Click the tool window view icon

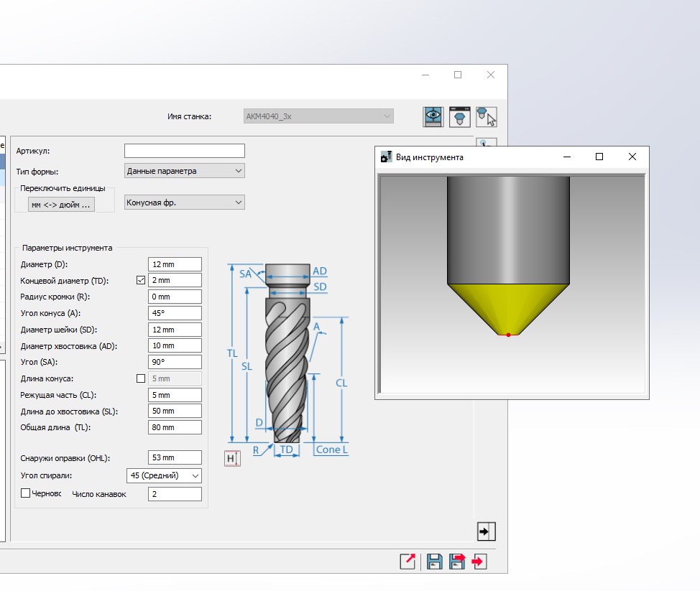point(459,117)
